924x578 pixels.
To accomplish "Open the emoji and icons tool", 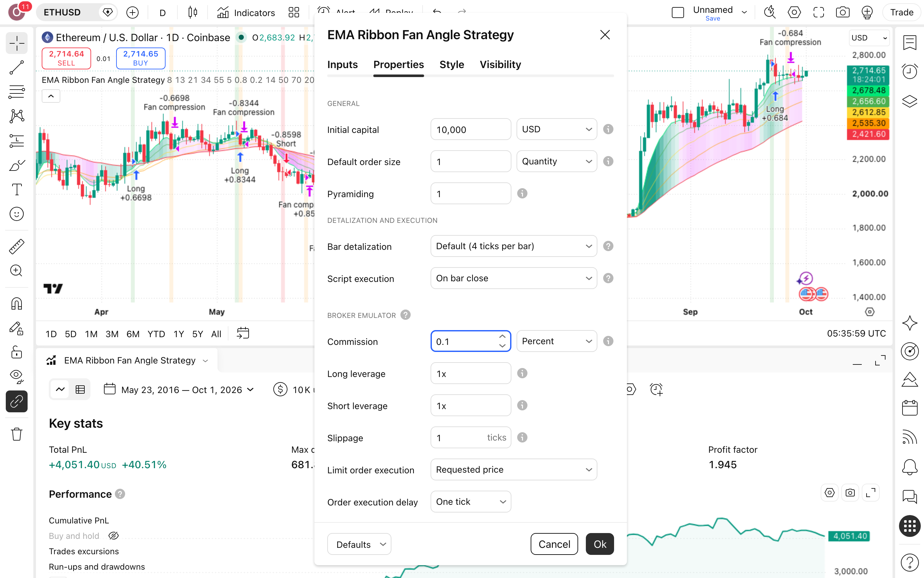I will [x=16, y=214].
